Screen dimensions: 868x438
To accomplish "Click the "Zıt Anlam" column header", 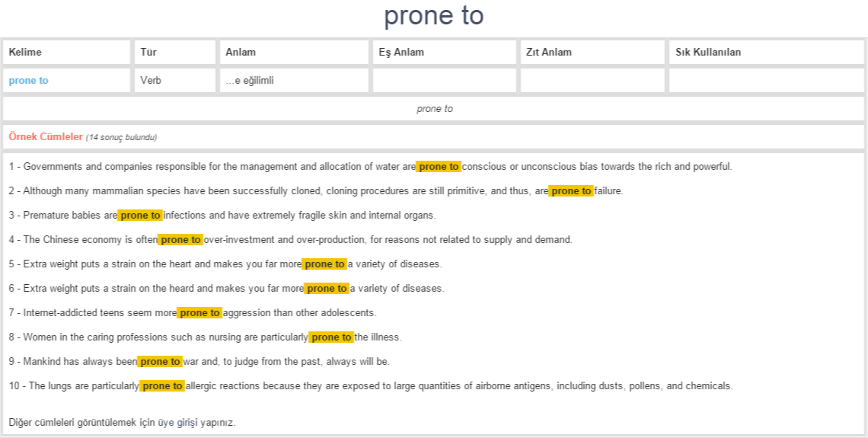I will coord(549,53).
